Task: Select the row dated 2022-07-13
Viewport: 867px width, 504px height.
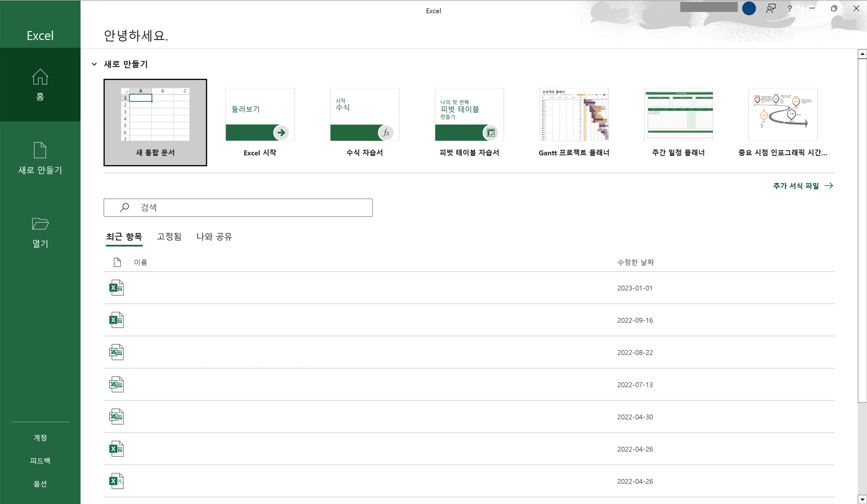Action: tap(469, 384)
